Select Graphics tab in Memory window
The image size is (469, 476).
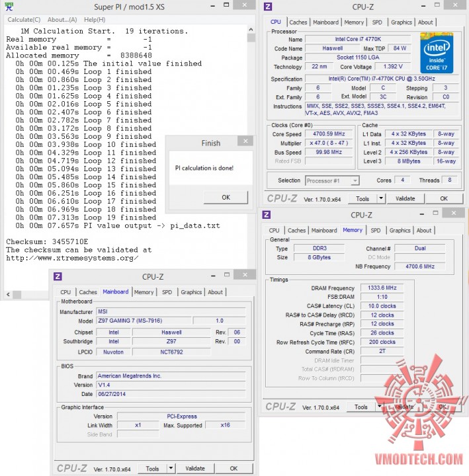400,231
